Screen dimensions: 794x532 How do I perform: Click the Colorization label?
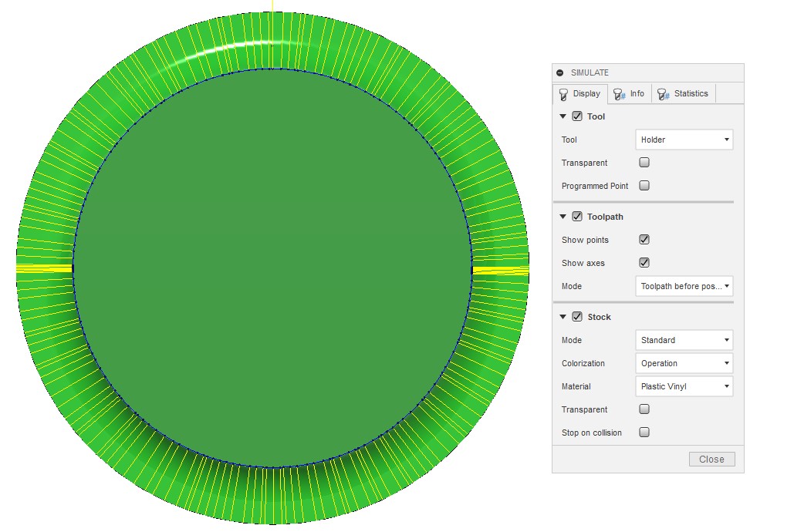[x=583, y=363]
